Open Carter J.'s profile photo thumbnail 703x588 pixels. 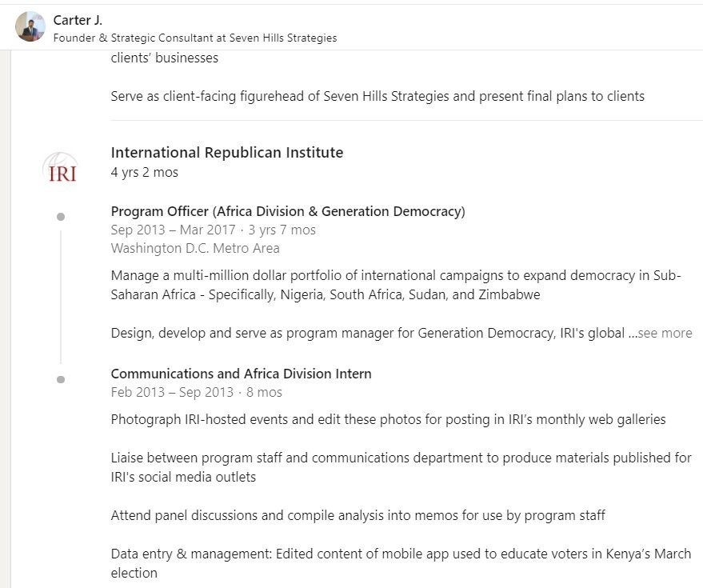tap(30, 26)
